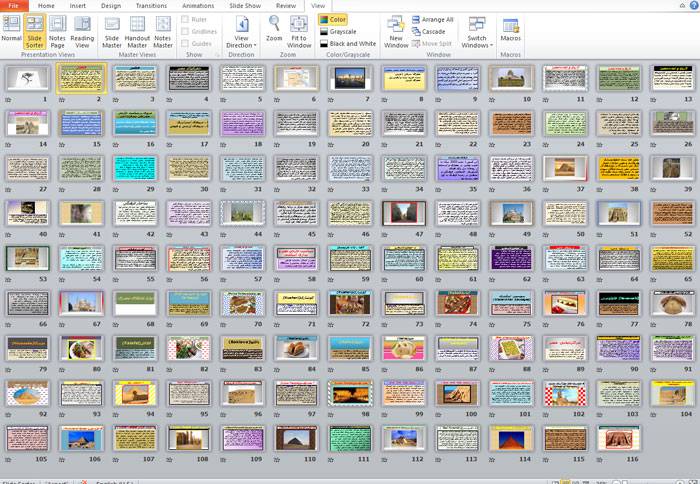
Task: Open the Design tab
Action: [x=111, y=6]
